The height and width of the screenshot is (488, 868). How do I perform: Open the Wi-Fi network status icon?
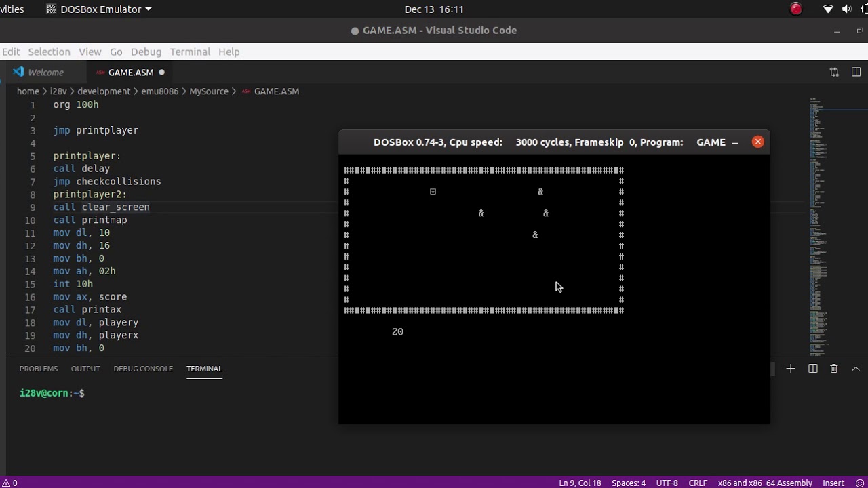[827, 9]
